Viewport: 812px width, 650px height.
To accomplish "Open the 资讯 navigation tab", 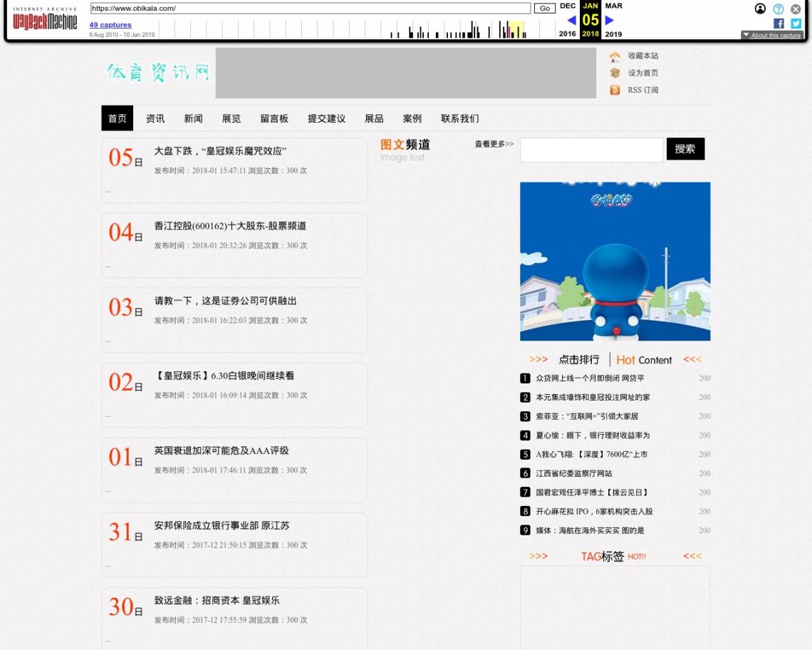I will point(155,118).
